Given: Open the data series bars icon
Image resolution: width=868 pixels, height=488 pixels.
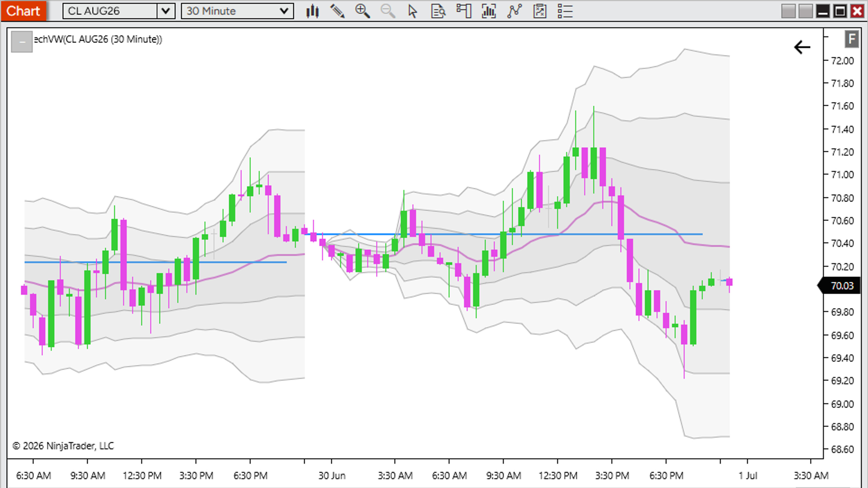Looking at the screenshot, I should click(x=489, y=11).
